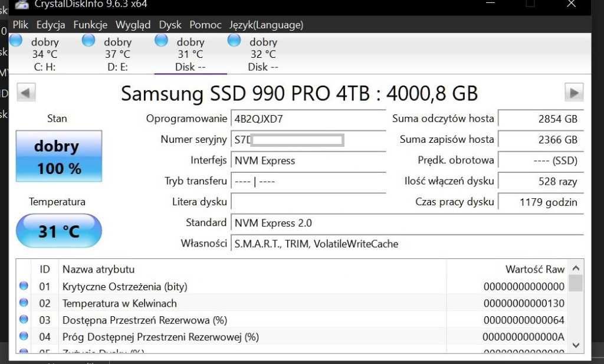Close the CrystalDiskInfo window
The image size is (604, 364).
coord(571,4)
